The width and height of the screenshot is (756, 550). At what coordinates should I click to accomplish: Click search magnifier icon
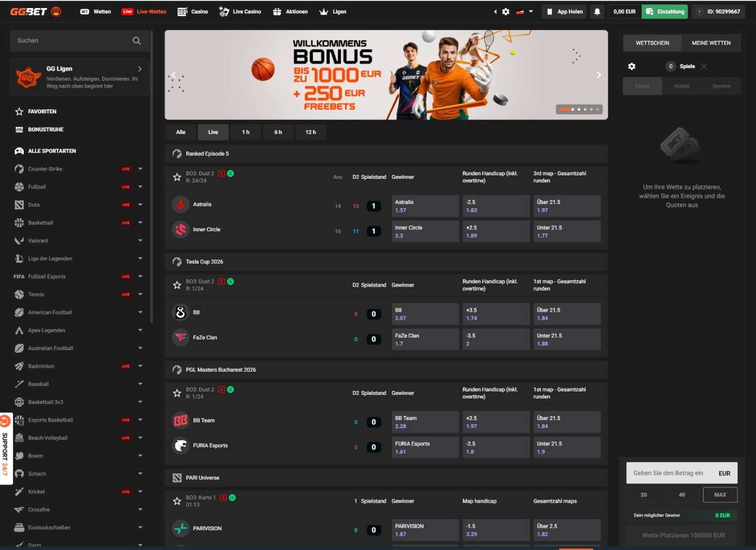pyautogui.click(x=137, y=40)
